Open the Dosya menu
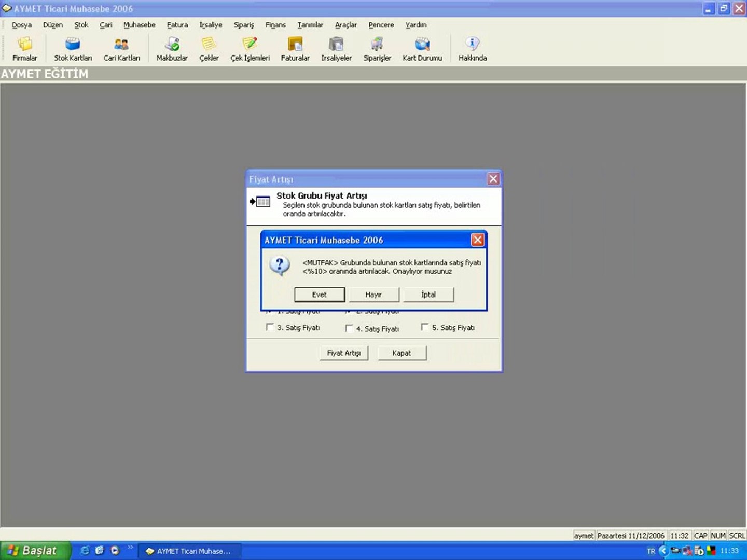The height and width of the screenshot is (560, 747). (x=22, y=25)
